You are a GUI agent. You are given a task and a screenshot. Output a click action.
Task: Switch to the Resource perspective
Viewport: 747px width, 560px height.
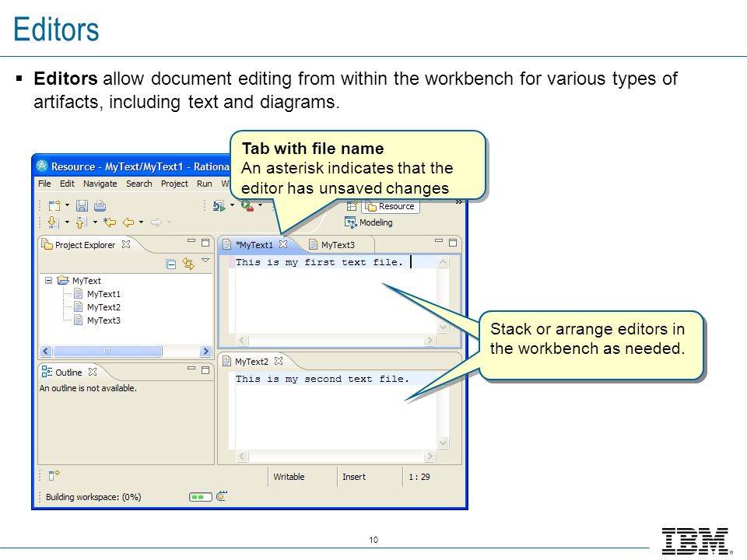point(391,206)
